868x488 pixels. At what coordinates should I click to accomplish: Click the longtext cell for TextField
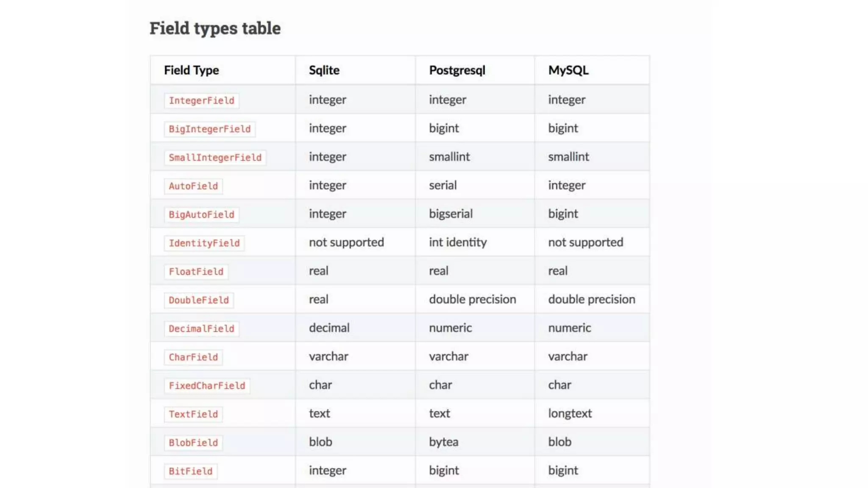(570, 413)
